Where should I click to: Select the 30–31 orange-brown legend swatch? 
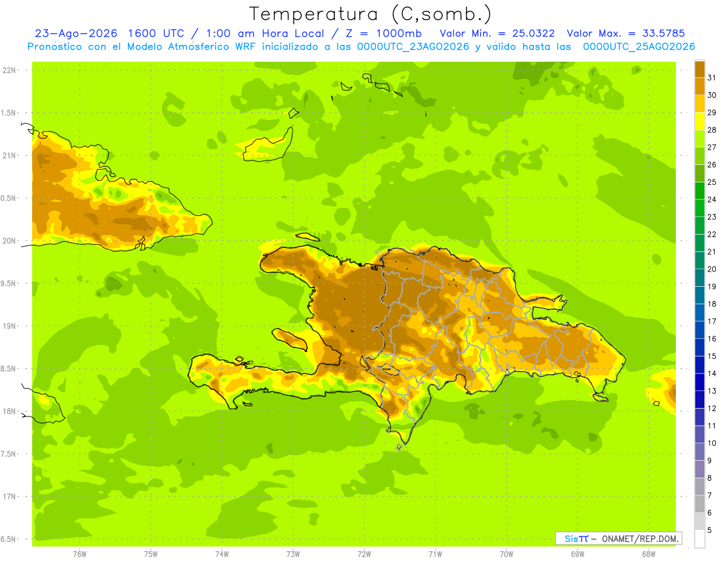pyautogui.click(x=699, y=87)
